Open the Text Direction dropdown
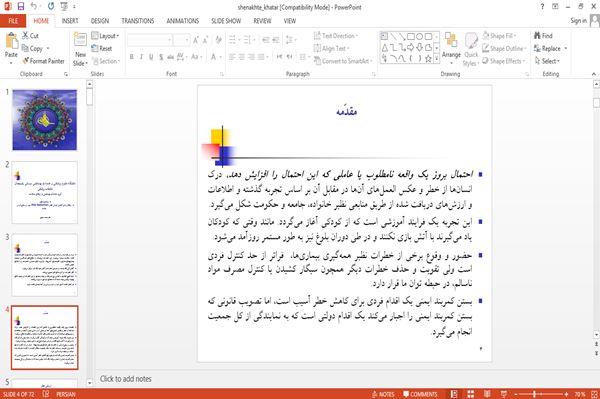This screenshot has width=600, height=399. [336, 36]
